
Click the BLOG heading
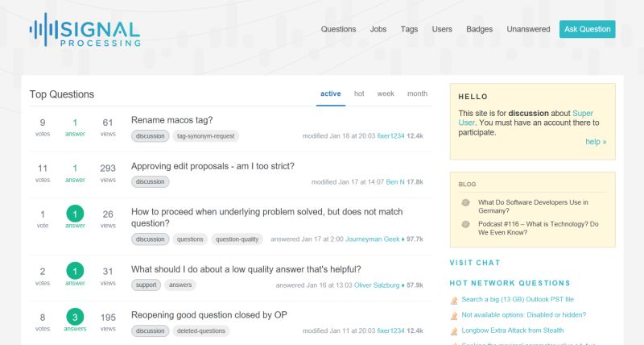click(x=467, y=185)
